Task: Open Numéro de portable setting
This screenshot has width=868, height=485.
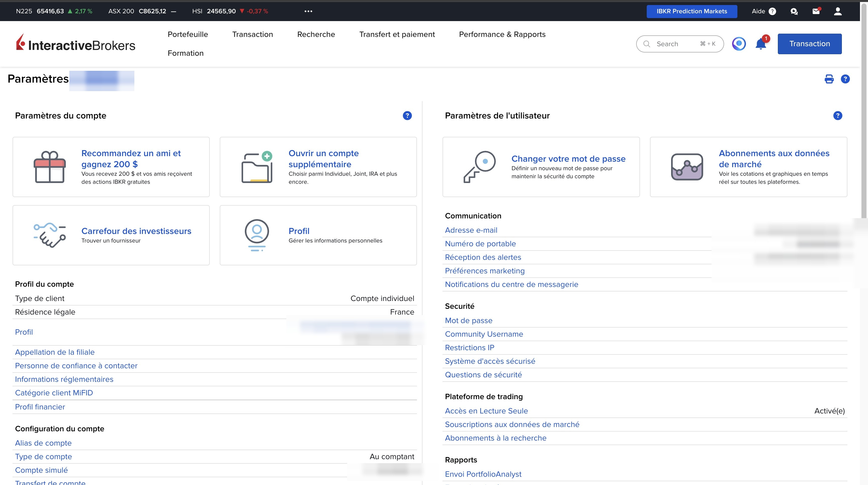Action: (480, 244)
